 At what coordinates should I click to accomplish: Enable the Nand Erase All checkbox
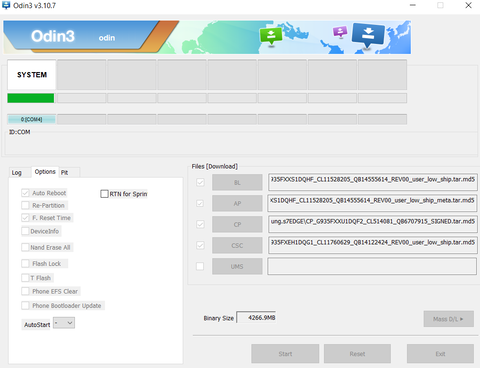tap(25, 247)
